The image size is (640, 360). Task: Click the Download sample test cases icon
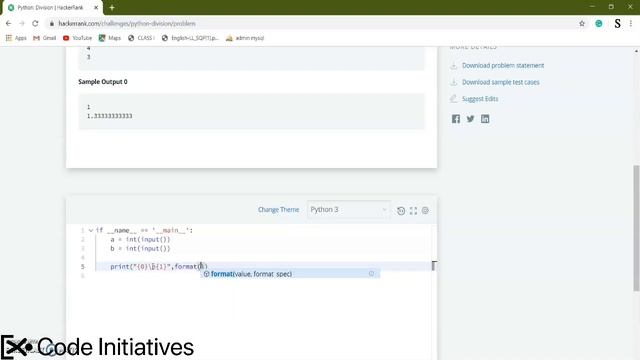tap(453, 82)
